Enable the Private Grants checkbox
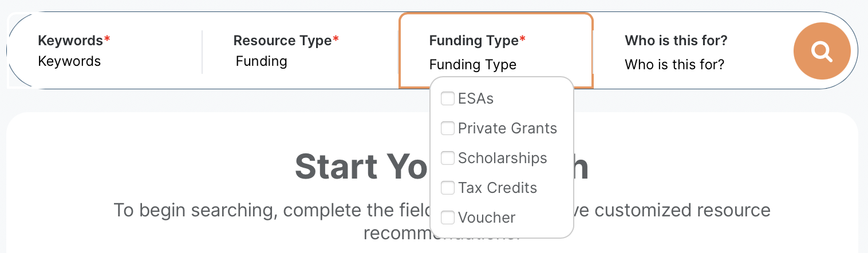Image resolution: width=868 pixels, height=253 pixels. pos(448,128)
